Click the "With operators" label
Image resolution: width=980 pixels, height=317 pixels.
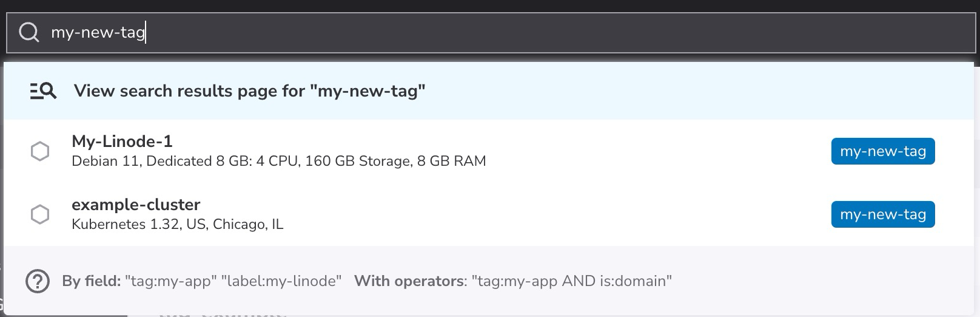[409, 281]
